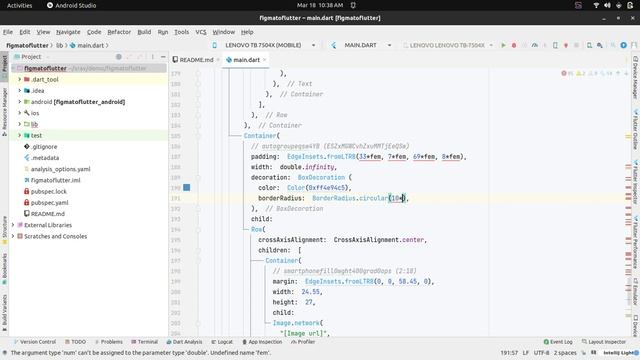Click Activities in Ubuntu top bar

20,5
